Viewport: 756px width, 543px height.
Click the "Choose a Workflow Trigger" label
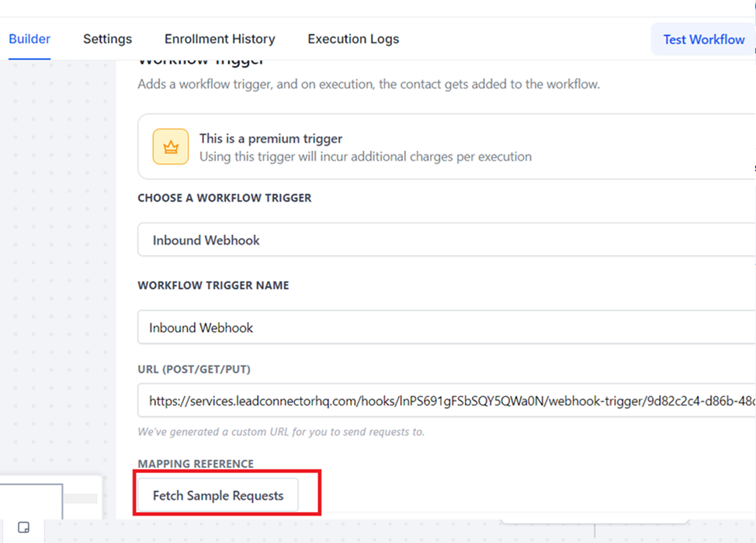(224, 198)
